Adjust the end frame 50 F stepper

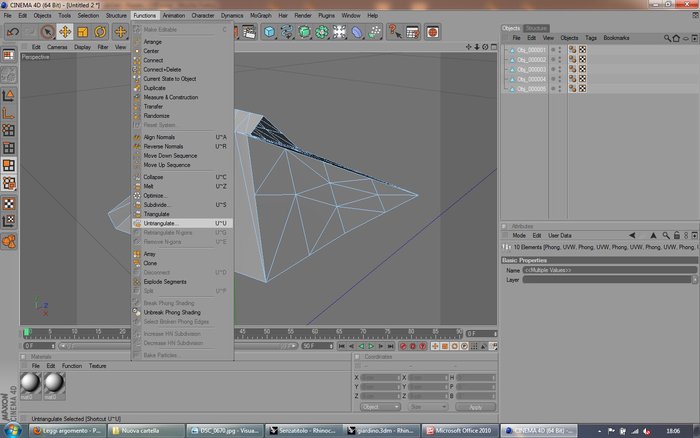[x=331, y=346]
